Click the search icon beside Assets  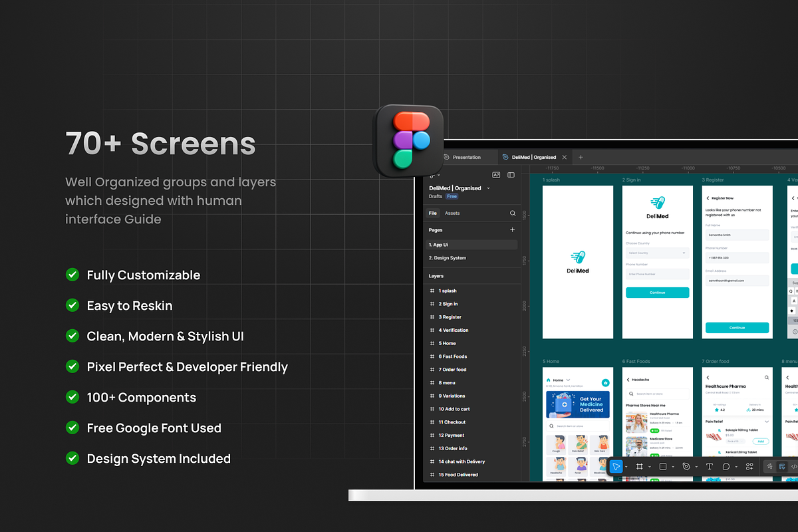[x=513, y=213]
